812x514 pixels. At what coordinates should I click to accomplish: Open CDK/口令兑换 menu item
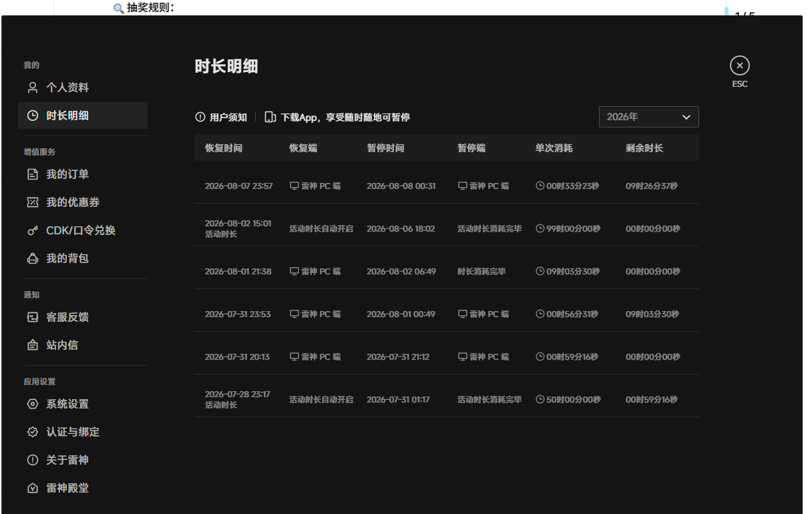(x=83, y=230)
